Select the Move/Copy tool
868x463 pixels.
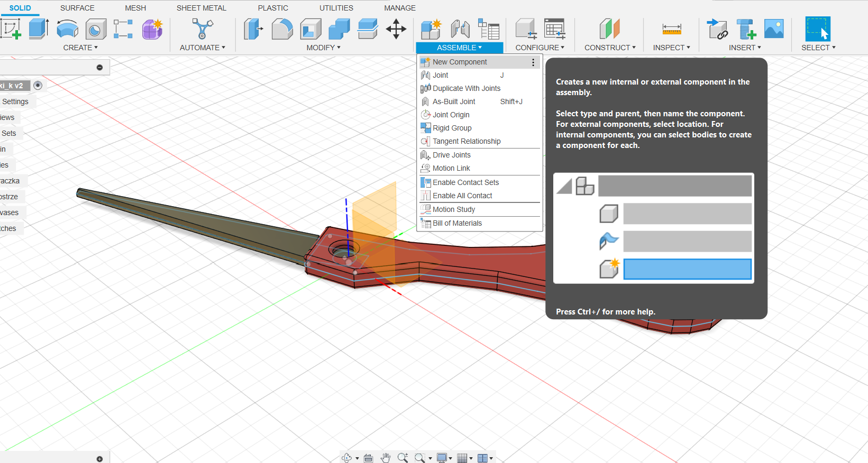tap(396, 29)
